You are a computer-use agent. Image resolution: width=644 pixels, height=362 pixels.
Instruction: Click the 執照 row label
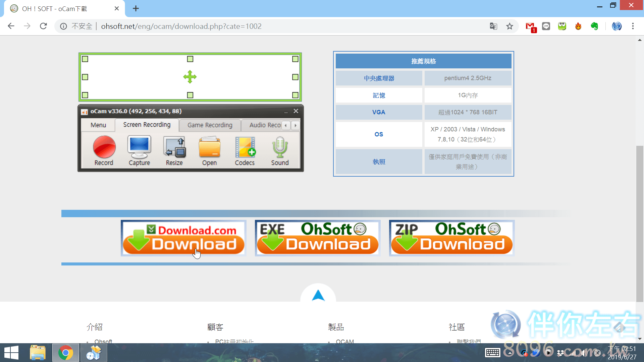379,162
